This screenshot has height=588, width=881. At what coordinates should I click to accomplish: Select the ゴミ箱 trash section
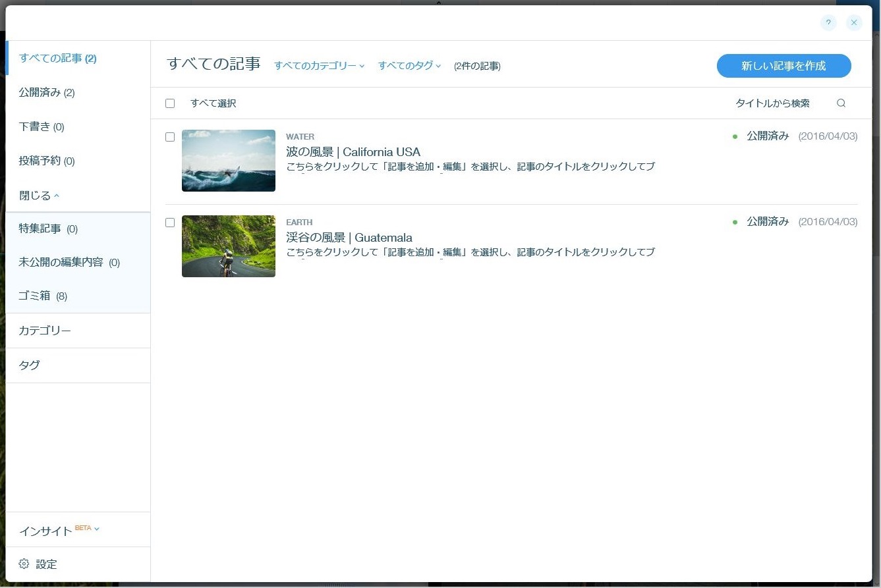(x=35, y=296)
